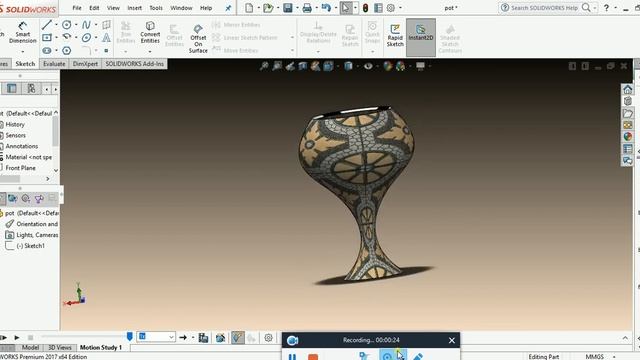Viewport: 640px width, 360px height.
Task: Open the File menu
Action: point(77,8)
